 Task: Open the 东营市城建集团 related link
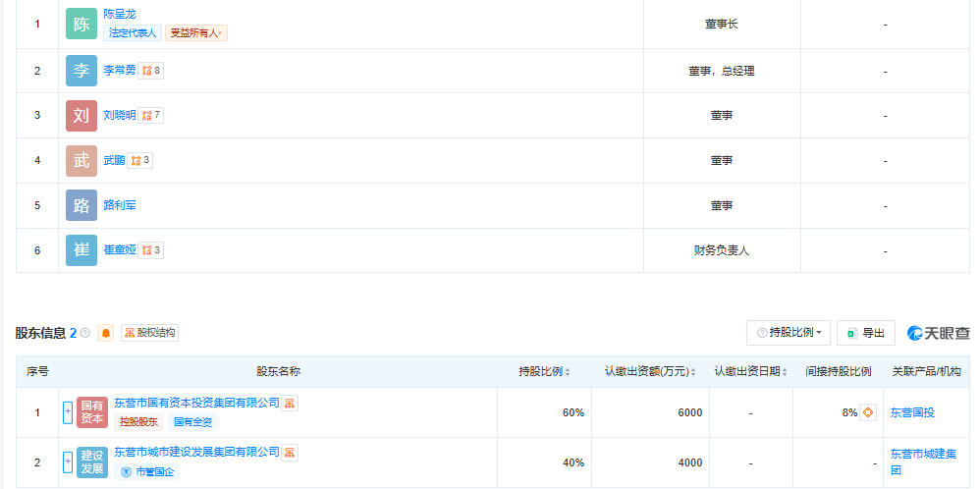(923, 462)
